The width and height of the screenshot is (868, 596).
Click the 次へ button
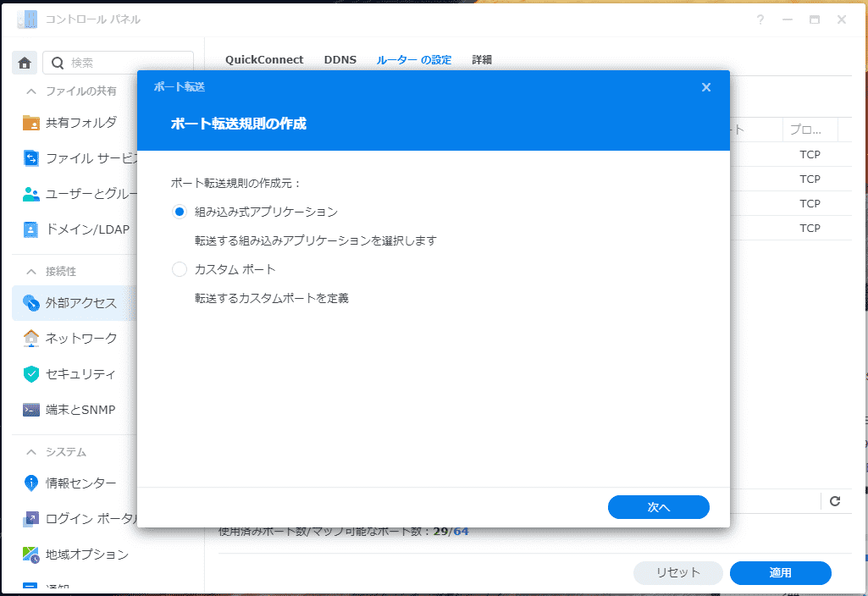tap(658, 507)
